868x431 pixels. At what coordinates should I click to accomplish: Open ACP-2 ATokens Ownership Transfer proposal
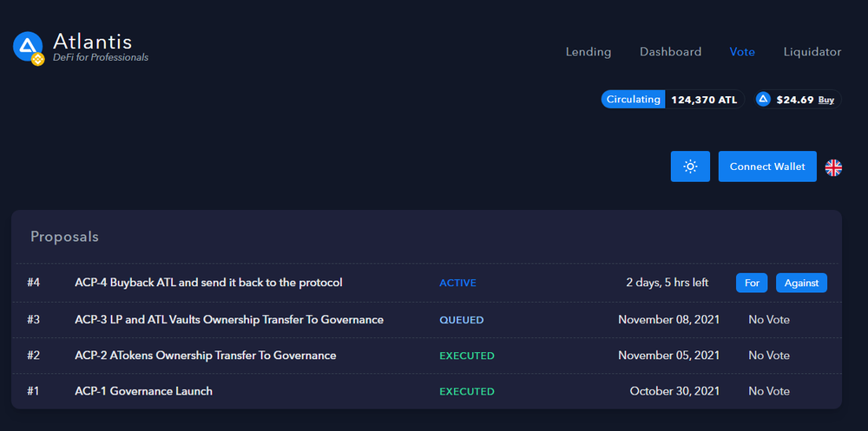pos(206,356)
